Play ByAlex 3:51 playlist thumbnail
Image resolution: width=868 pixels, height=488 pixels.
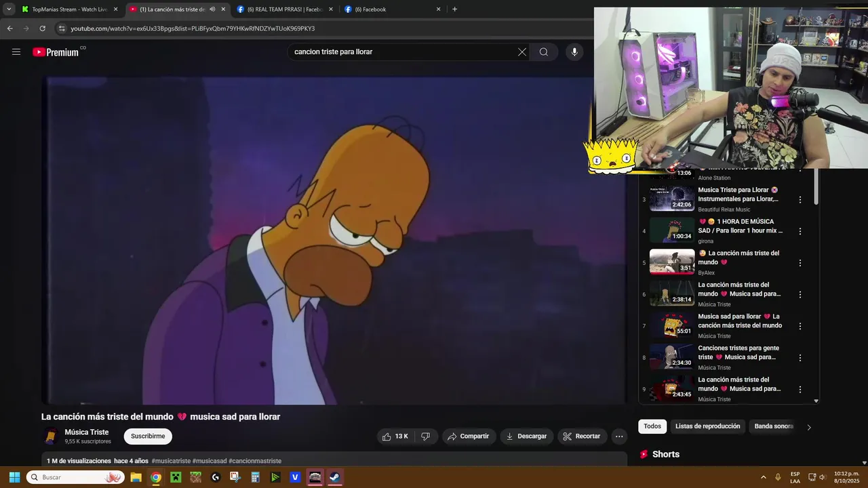pyautogui.click(x=672, y=262)
